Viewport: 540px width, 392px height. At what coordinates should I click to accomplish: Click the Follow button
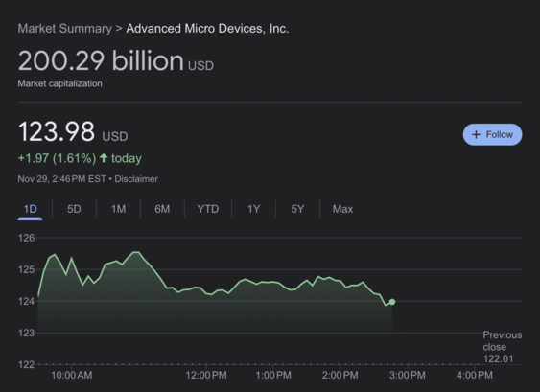pos(492,134)
